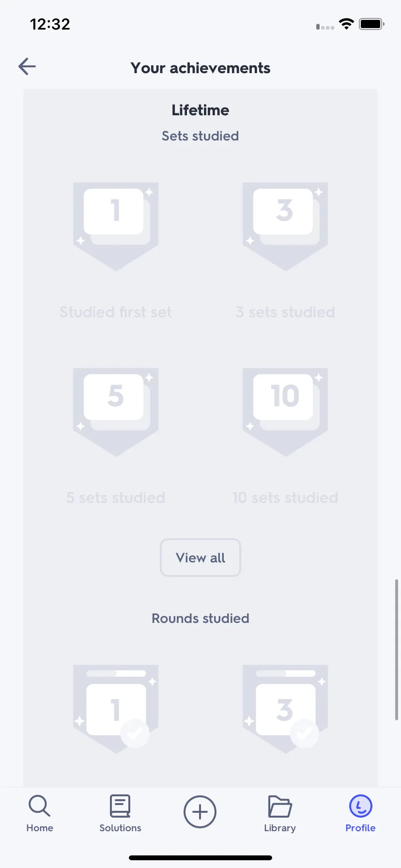401x868 pixels.
Task: Click the vertical scrollbar indicator
Action: 397,650
